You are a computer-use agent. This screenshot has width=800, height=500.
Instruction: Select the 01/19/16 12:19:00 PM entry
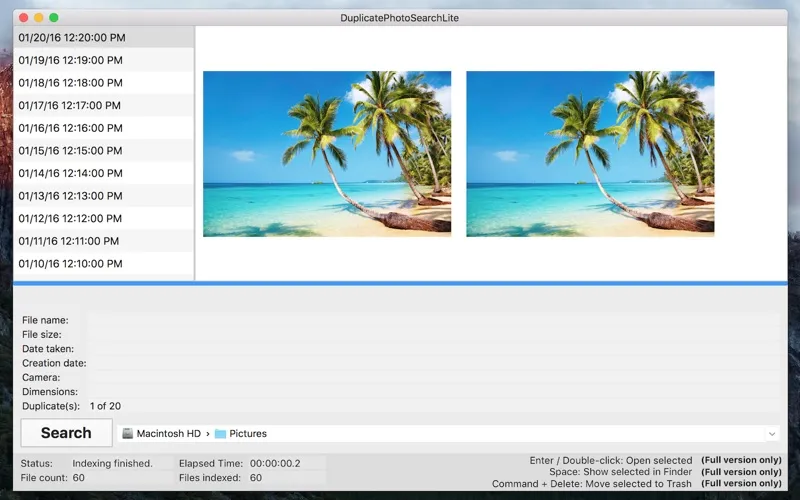click(70, 60)
